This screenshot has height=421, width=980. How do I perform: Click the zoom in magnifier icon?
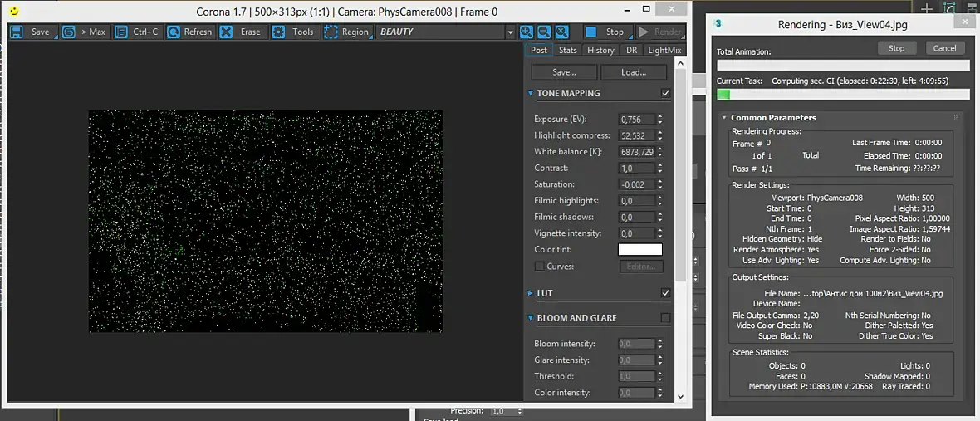pyautogui.click(x=527, y=32)
